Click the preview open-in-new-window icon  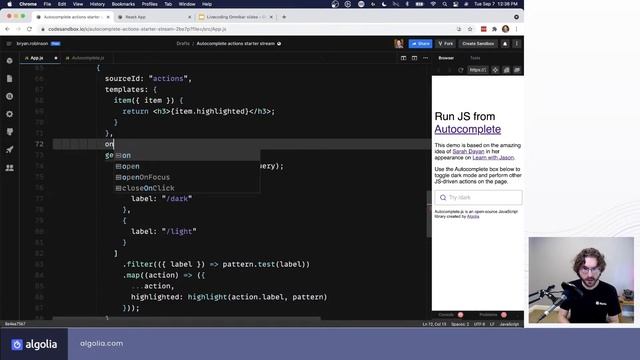pyautogui.click(x=506, y=70)
